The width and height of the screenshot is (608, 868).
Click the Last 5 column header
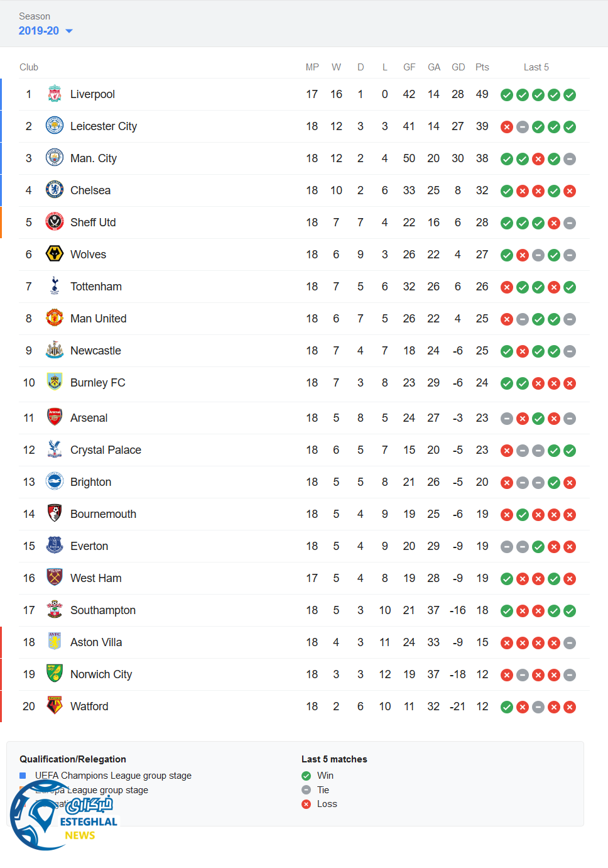point(536,67)
